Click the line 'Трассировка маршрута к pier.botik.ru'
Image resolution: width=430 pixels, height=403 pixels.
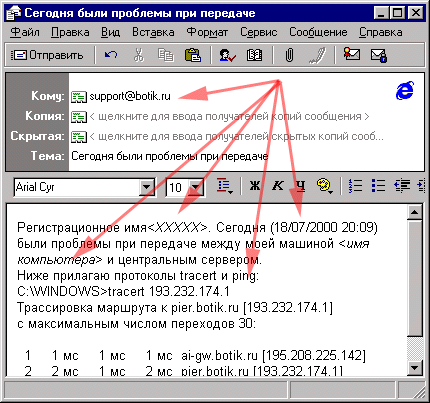tap(128, 308)
